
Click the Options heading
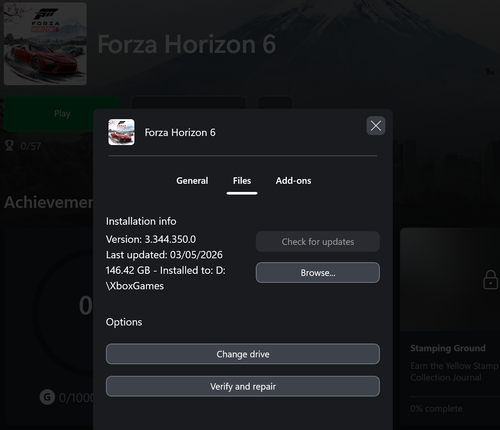[124, 322]
